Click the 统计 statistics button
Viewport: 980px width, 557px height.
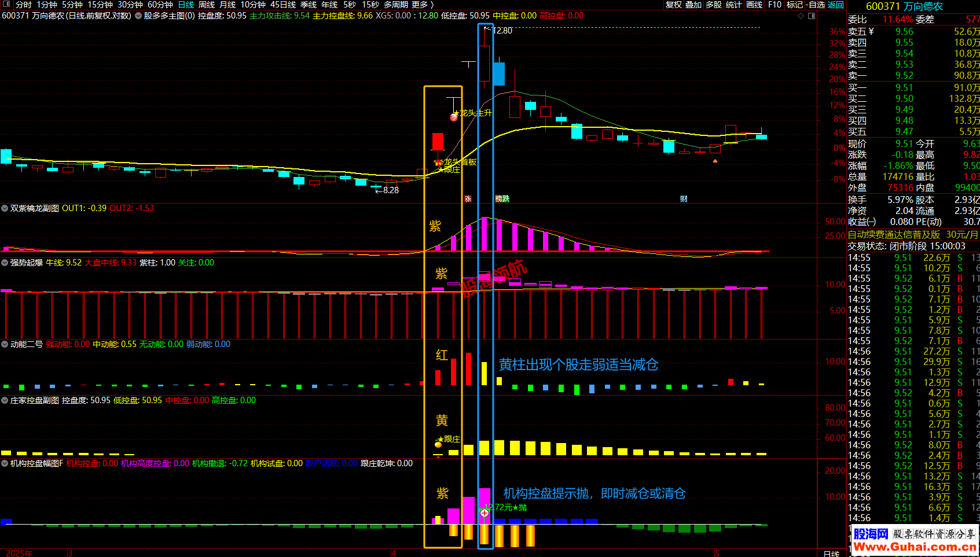tap(733, 5)
